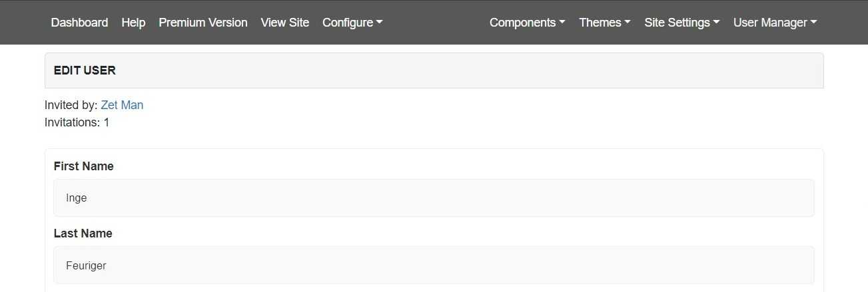868x292 pixels.
Task: Expand the User Manager menu
Action: (775, 23)
